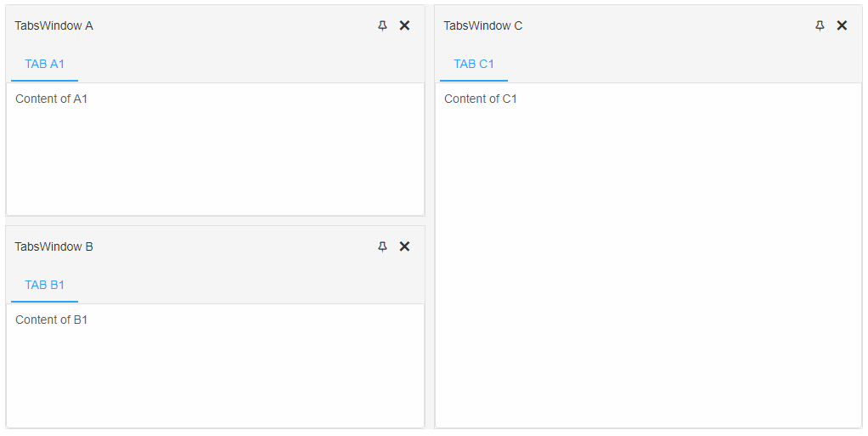Viewport: 868px width, 436px height.
Task: Click empty tab strip area beside TAB B1
Action: pos(251,286)
